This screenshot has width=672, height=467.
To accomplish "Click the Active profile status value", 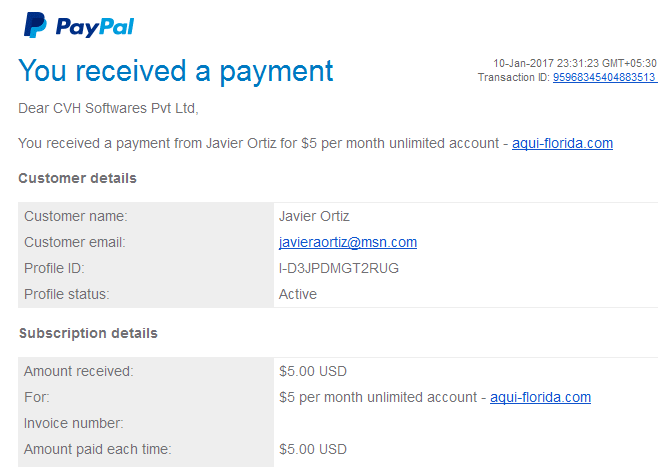I will (x=298, y=294).
